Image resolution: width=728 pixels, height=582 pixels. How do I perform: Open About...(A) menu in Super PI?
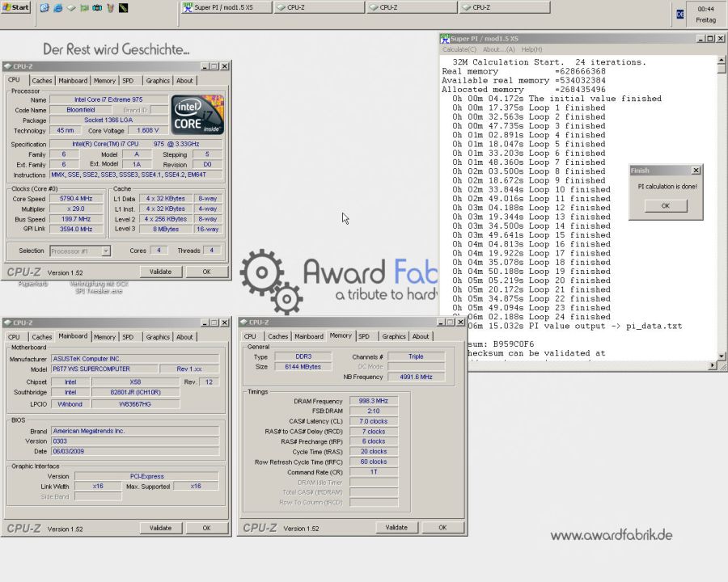click(498, 49)
